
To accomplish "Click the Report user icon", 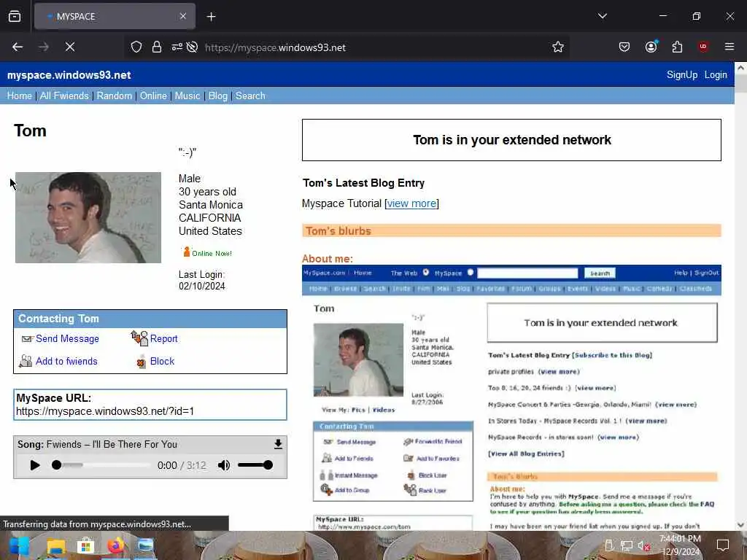I will click(x=139, y=338).
